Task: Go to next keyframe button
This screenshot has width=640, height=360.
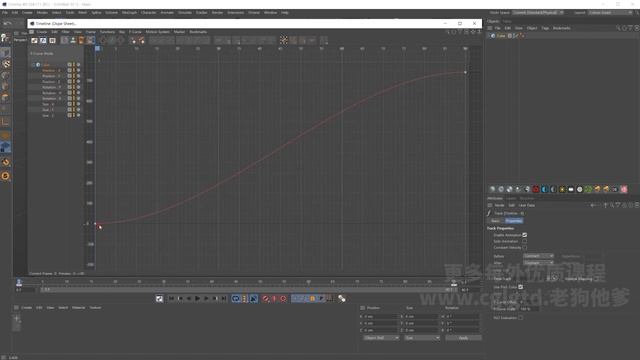Action: point(215,299)
